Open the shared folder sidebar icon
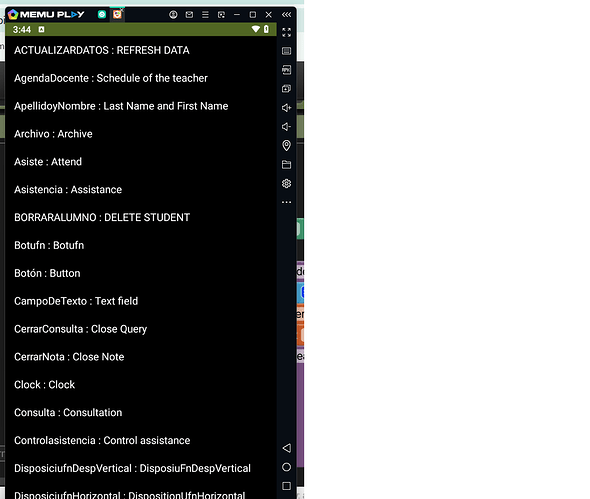Viewport: 590px width, 499px height. pyautogui.click(x=286, y=164)
